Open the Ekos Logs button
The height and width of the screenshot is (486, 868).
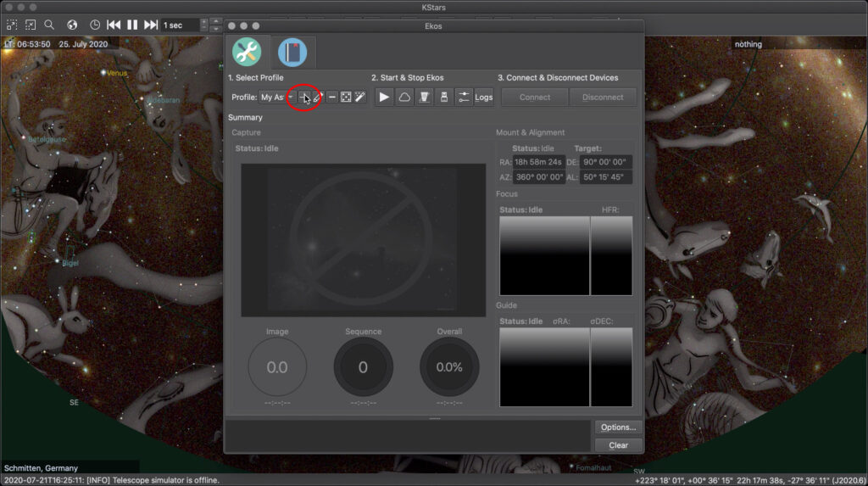pyautogui.click(x=483, y=97)
